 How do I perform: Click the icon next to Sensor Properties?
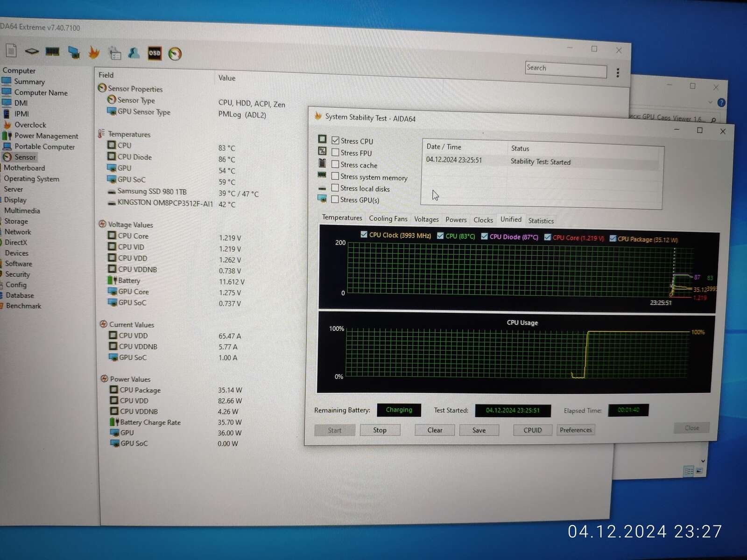pos(102,88)
